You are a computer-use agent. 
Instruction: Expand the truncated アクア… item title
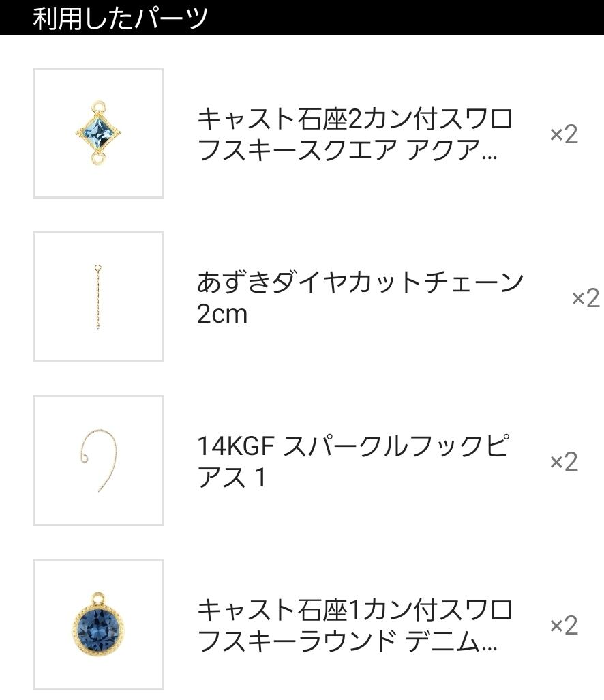pyautogui.click(x=452, y=151)
